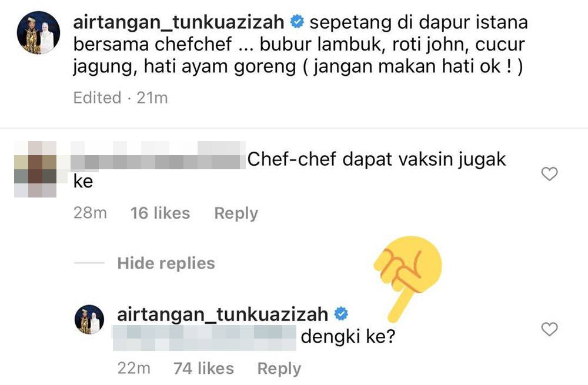View the 16 likes list
The width and height of the screenshot is (588, 385).
click(160, 213)
